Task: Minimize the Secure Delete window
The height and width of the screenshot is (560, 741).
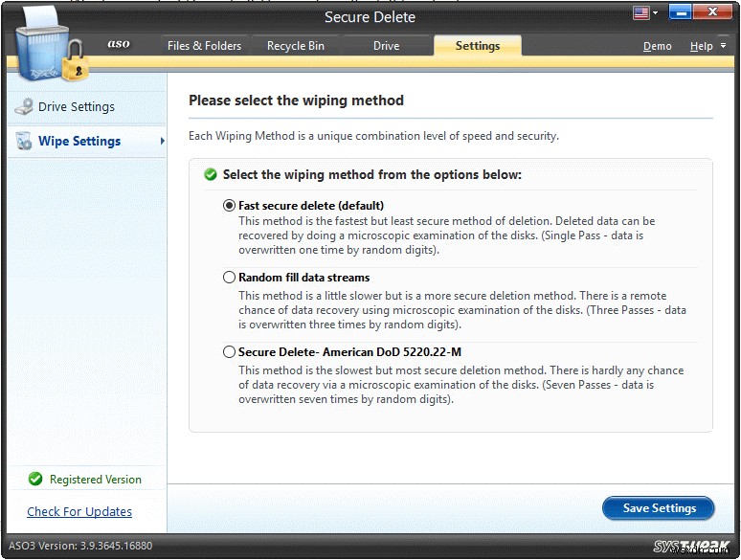Action: (x=681, y=12)
